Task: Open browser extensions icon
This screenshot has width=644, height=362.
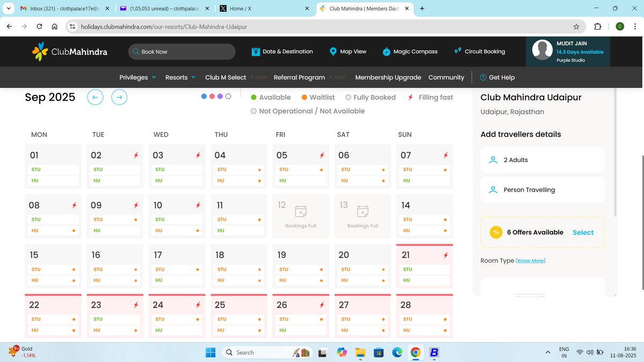Action: 598,26
